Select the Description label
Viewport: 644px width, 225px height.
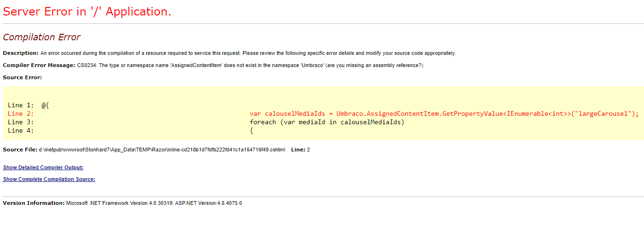21,53
